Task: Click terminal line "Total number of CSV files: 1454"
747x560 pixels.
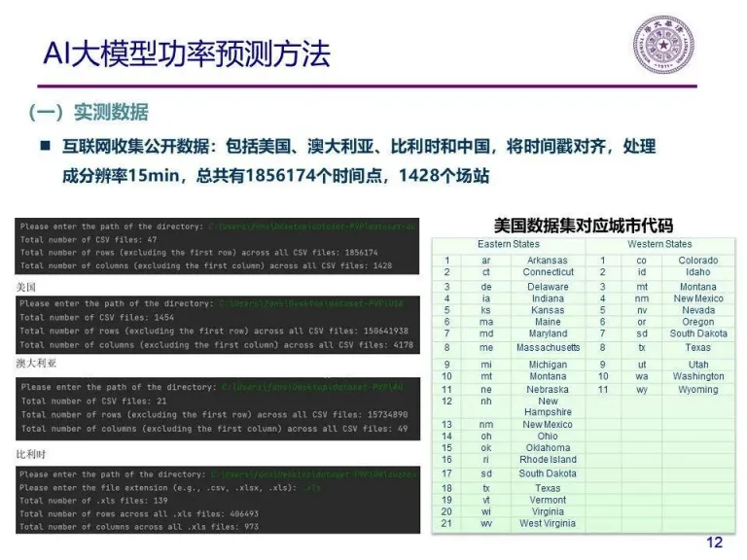Action: tap(96, 317)
